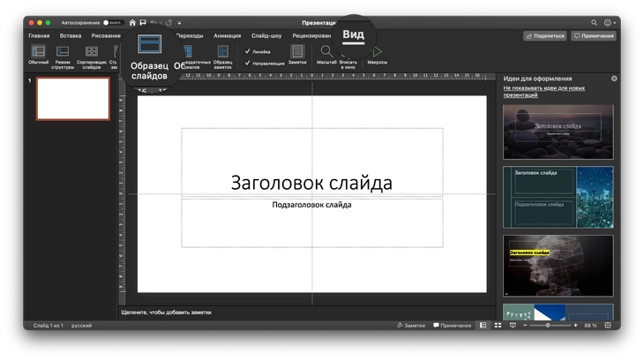
Task: Open the feedback smiley dropdown arrow
Action: pos(615,23)
